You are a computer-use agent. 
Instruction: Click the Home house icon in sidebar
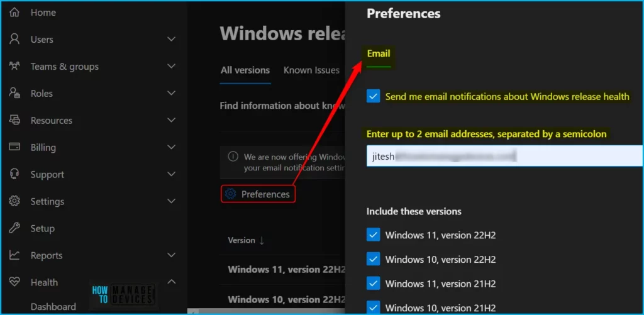(14, 13)
